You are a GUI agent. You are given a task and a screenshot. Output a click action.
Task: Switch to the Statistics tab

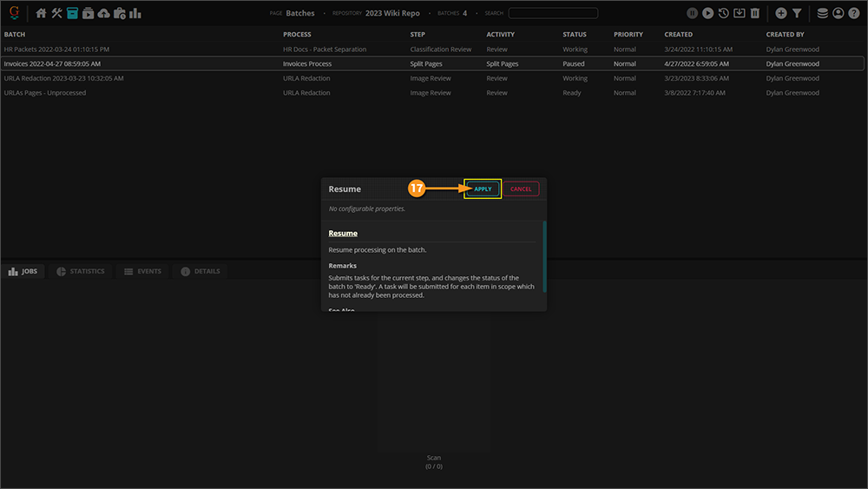pos(81,271)
